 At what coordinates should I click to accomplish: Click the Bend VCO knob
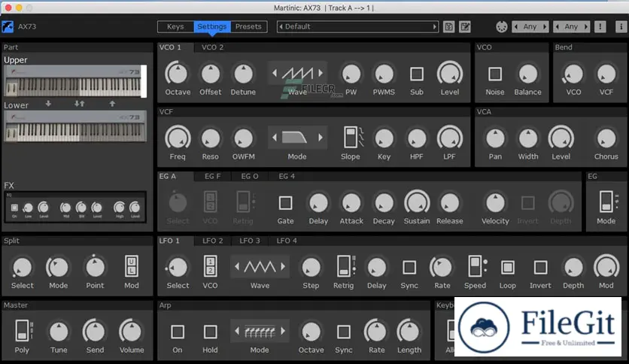pyautogui.click(x=573, y=74)
